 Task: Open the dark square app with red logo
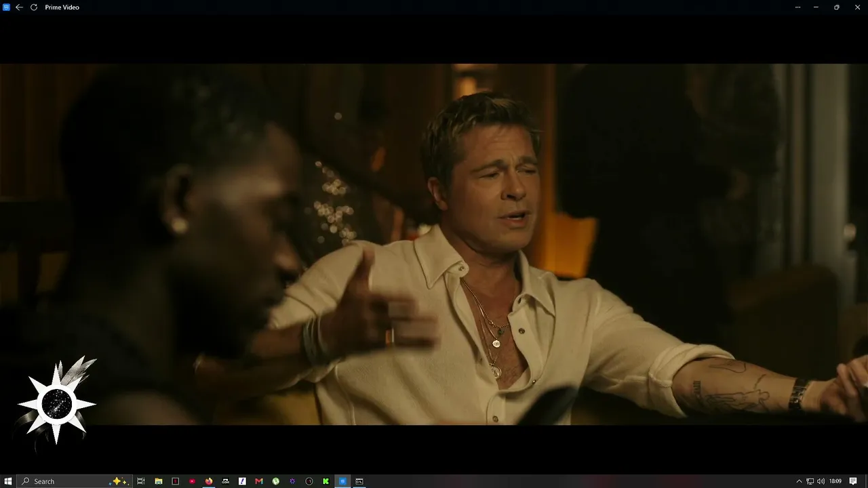175,481
